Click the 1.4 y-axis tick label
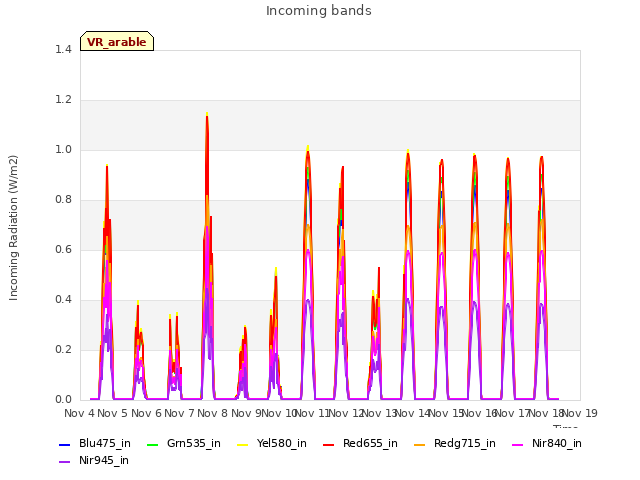Screen dimensions: 640x480 63,49
